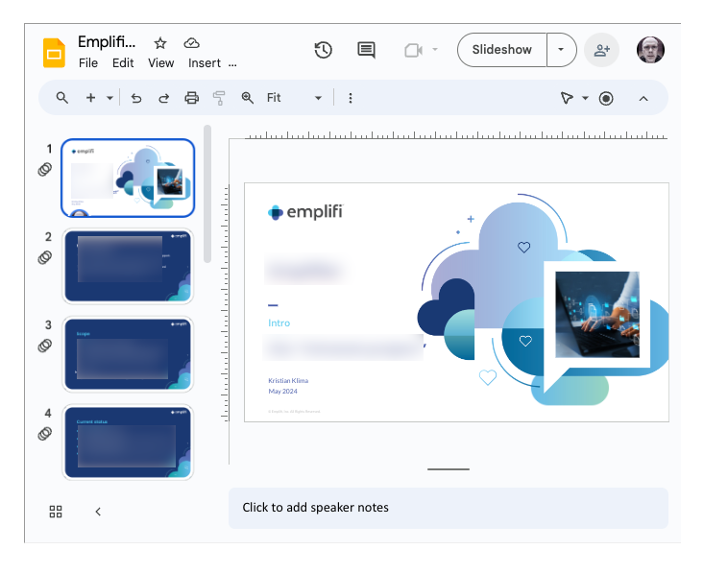Click the filmstrip vertical scrollbar

tap(207, 194)
